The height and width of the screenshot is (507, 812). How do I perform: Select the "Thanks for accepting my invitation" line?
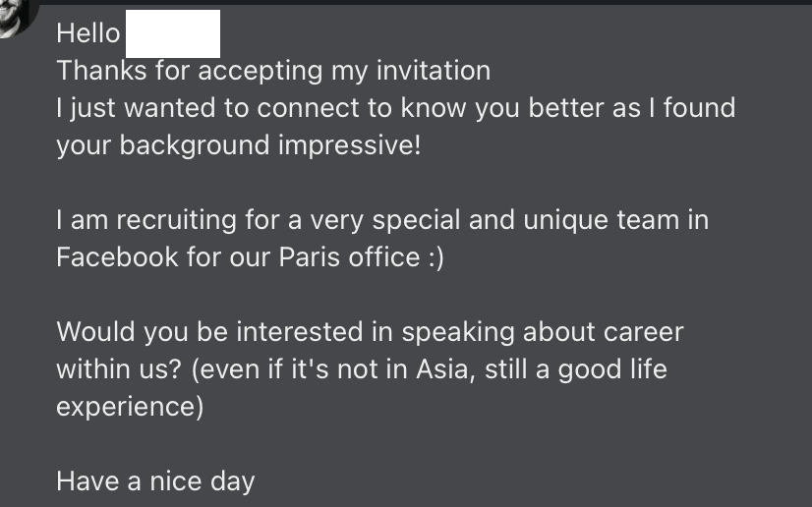click(x=273, y=71)
